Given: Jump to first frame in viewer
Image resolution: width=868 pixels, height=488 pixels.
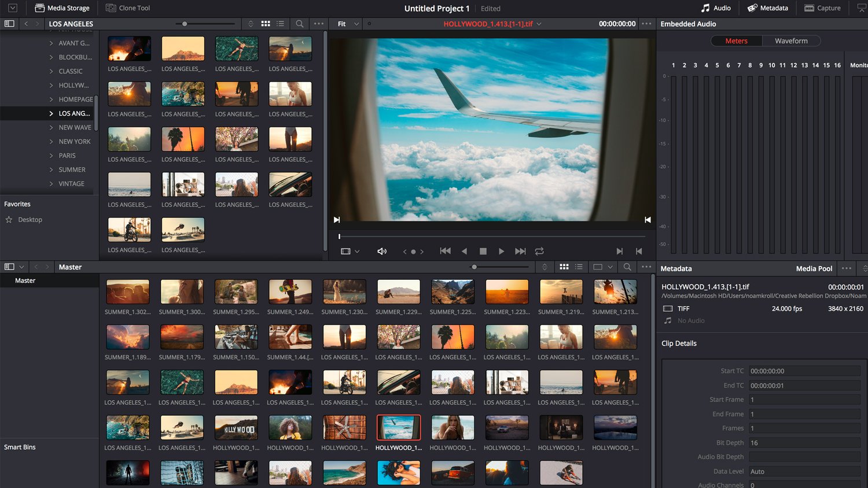Looking at the screenshot, I should (x=445, y=252).
